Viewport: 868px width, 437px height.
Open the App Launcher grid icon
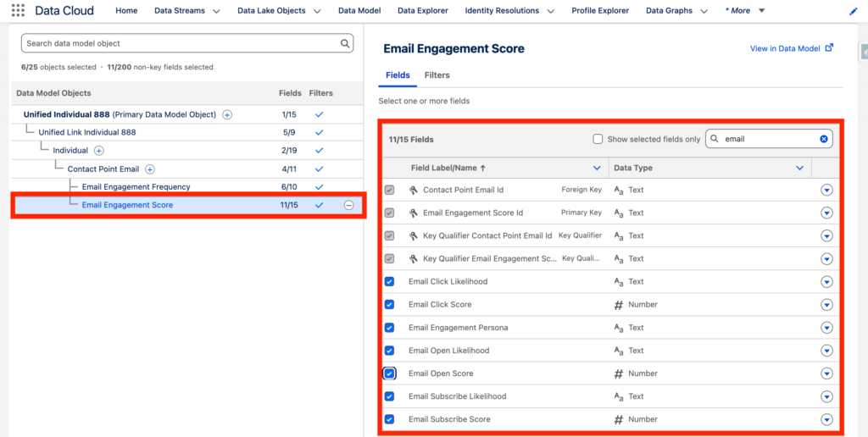[x=18, y=11]
